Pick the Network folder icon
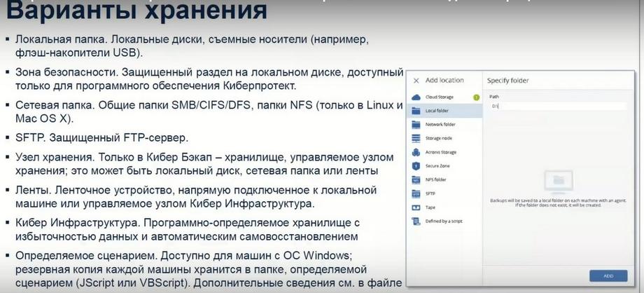This screenshot has height=293, width=644. point(416,124)
